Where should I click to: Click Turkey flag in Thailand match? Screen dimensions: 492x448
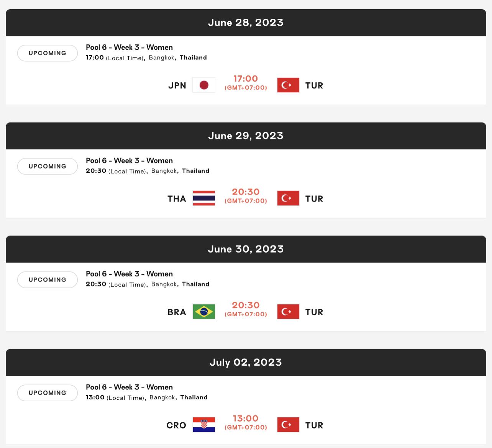(x=288, y=198)
